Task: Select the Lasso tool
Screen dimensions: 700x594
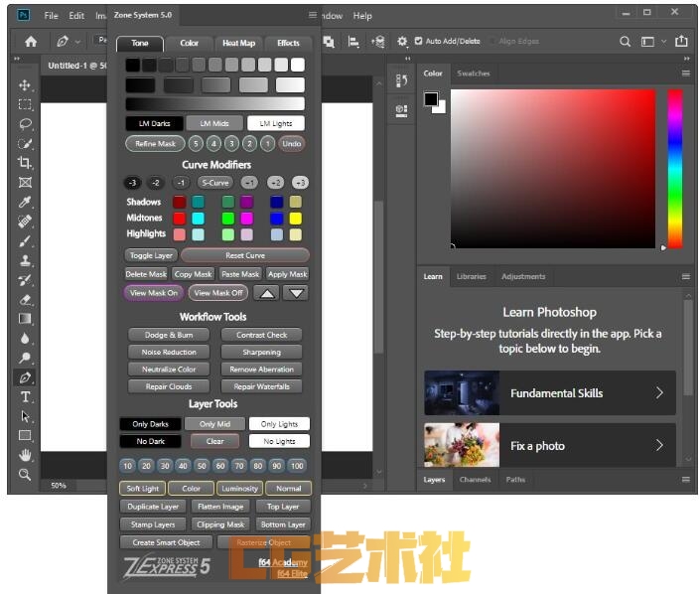Action: (x=25, y=124)
